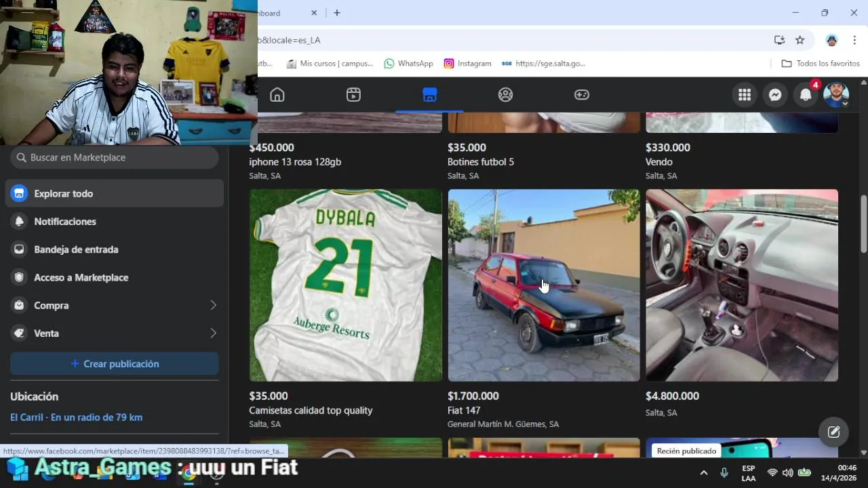The width and height of the screenshot is (868, 488).
Task: Open the car interior $4.800.000 listing photo
Action: [x=742, y=285]
